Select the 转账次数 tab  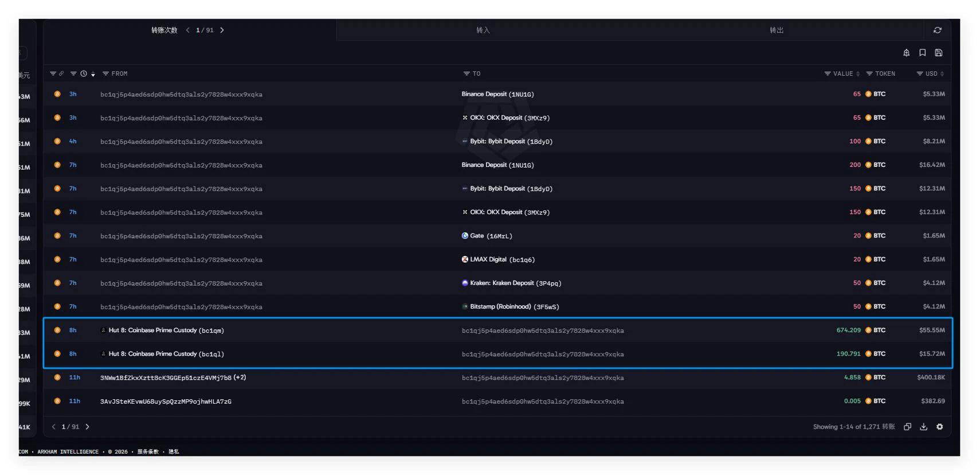tap(164, 30)
